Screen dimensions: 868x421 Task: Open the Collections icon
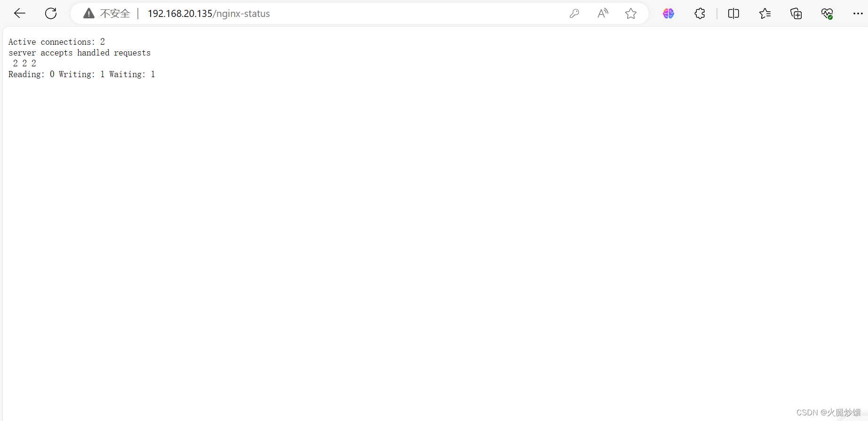pos(796,14)
